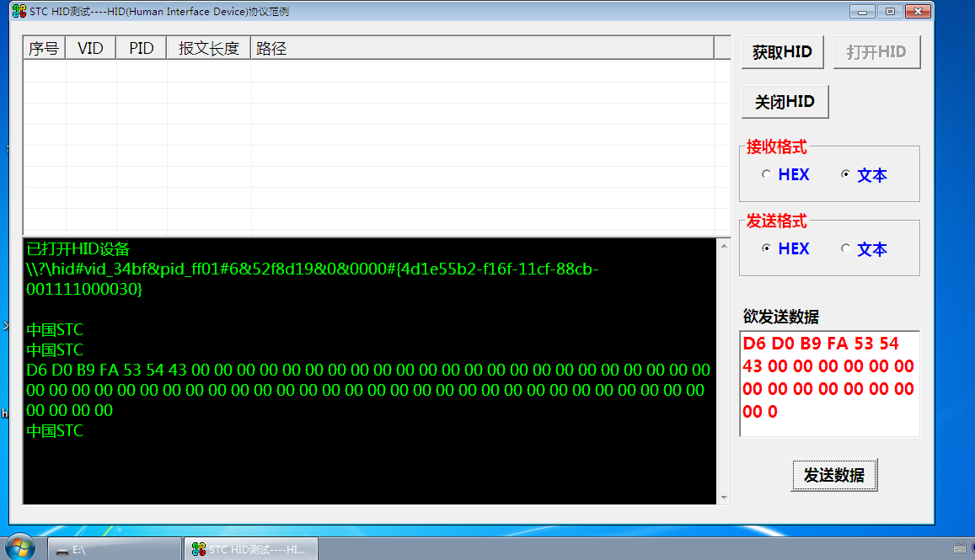Click the STC HID title bar app icon

(19, 11)
